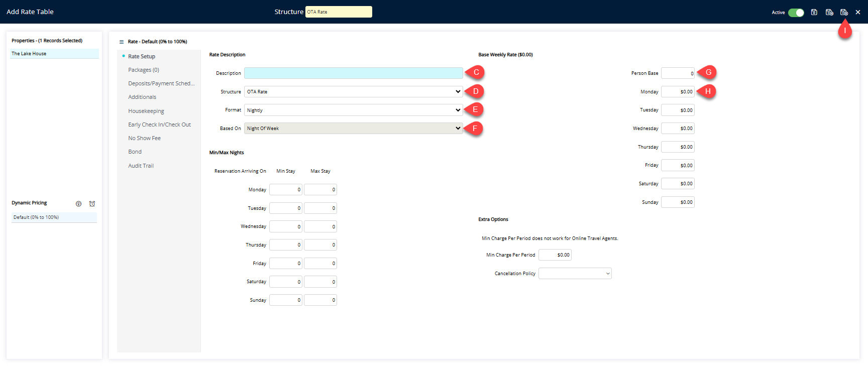Image resolution: width=868 pixels, height=366 pixels.
Task: Click the Rate - Default (0% to 100%) title
Action: [157, 42]
